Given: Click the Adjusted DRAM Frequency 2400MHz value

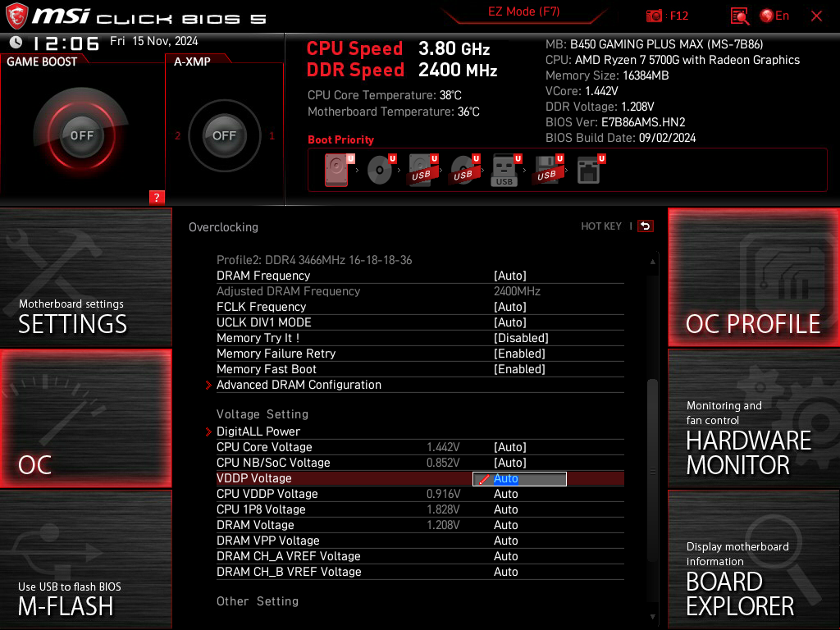Looking at the screenshot, I should coord(517,291).
